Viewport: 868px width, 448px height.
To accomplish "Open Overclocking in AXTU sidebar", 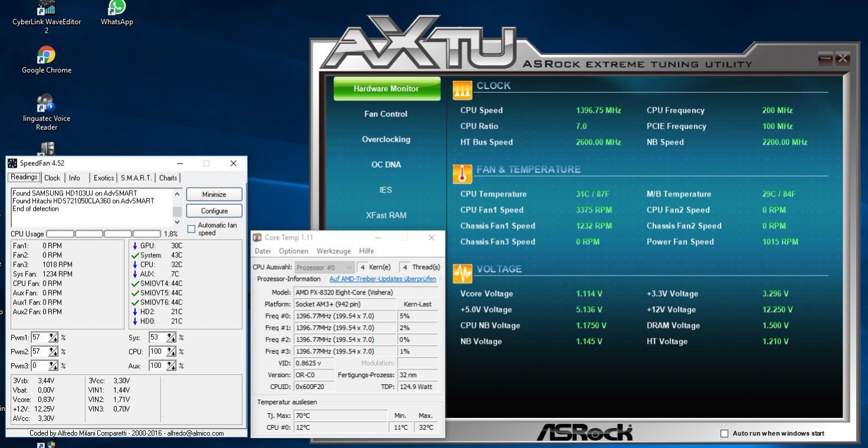I will pos(385,139).
